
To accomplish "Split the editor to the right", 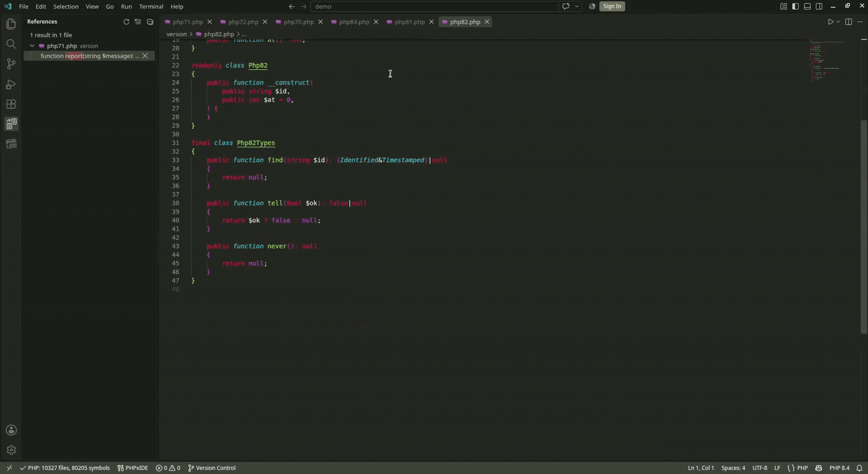I will pos(848,22).
